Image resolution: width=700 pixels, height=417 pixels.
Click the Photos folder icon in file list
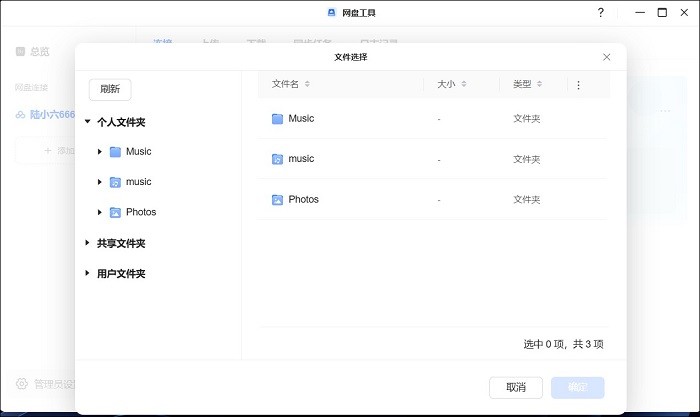(277, 200)
